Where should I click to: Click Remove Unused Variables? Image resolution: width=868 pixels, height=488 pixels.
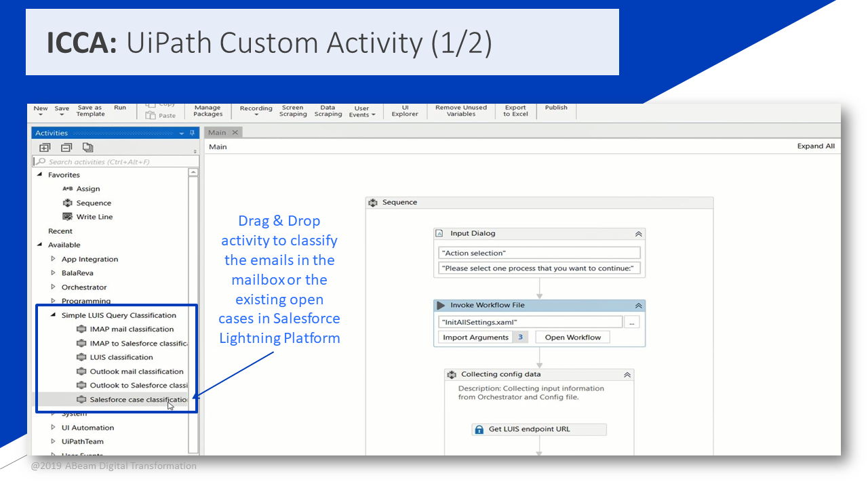coord(461,111)
